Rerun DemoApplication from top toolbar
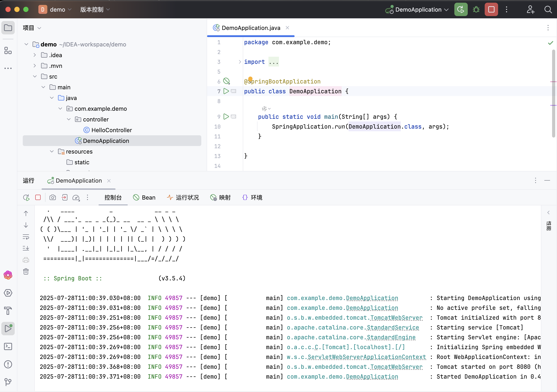 coord(461,9)
